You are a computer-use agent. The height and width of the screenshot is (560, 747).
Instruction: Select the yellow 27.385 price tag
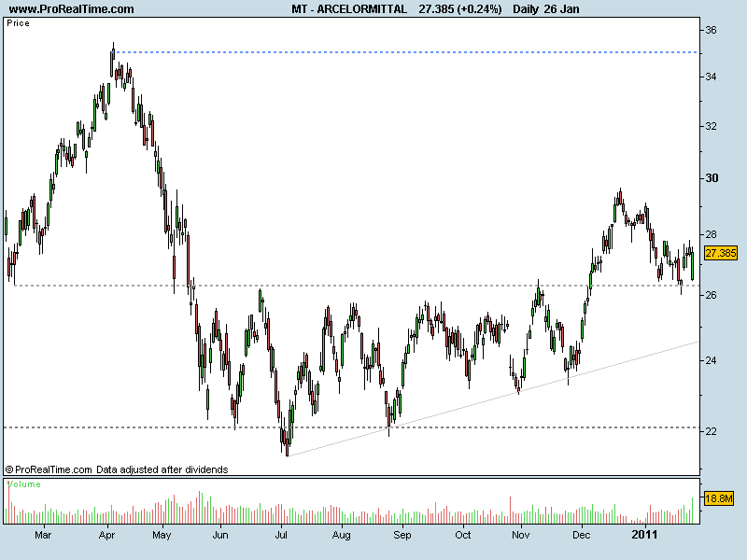coord(720,253)
